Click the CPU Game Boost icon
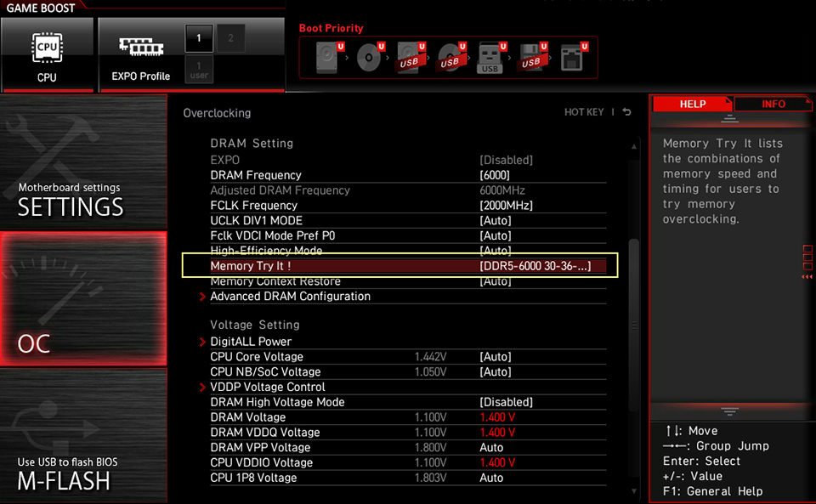Screen dimensions: 816x504 coord(47,53)
